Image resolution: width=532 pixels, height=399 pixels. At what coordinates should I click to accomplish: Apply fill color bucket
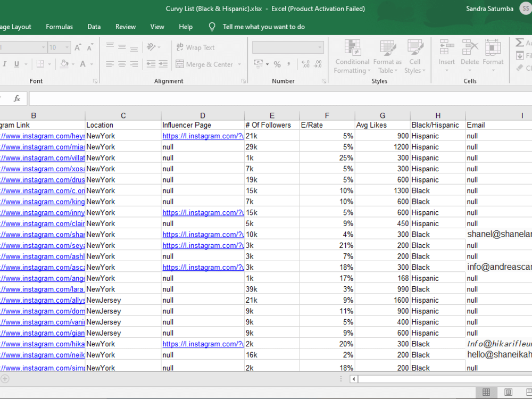(x=64, y=64)
